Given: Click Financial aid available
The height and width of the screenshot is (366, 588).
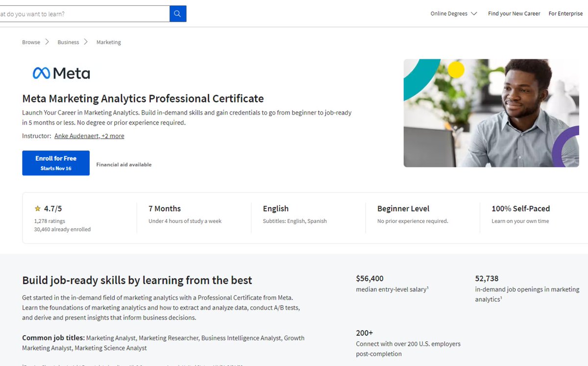Looking at the screenshot, I should tap(124, 165).
